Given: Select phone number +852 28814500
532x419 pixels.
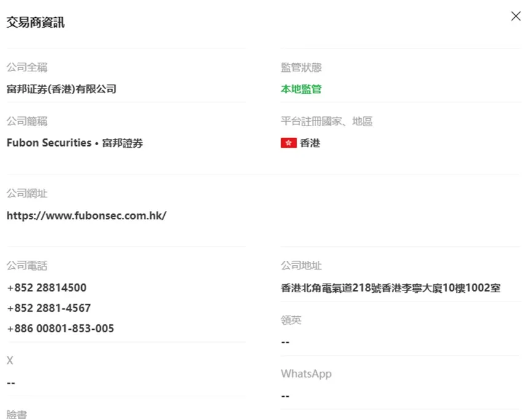Looking at the screenshot, I should click(x=47, y=287).
